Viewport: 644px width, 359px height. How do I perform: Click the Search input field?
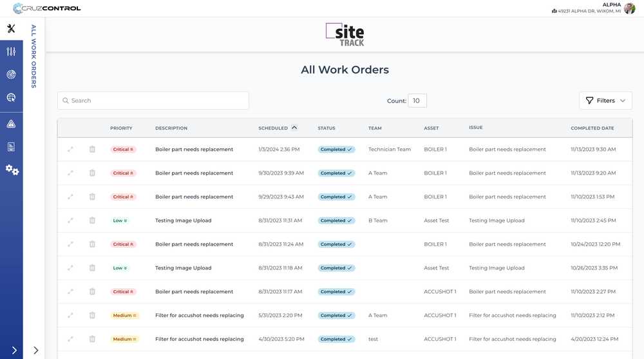(x=153, y=101)
